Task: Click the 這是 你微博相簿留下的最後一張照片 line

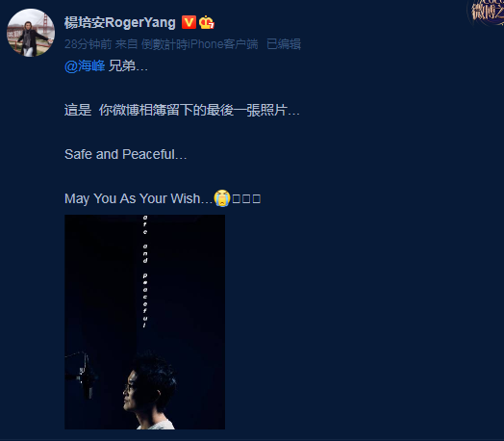Action: [x=182, y=111]
